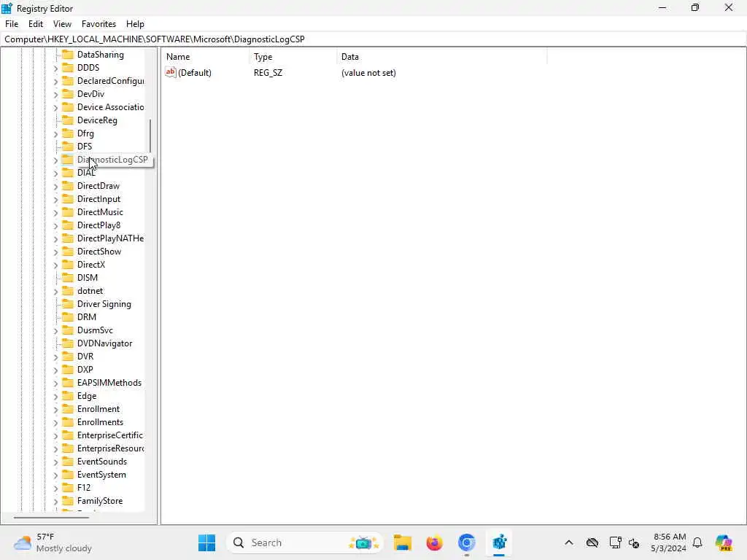Select the DRM folder icon
747x560 pixels.
click(68, 316)
